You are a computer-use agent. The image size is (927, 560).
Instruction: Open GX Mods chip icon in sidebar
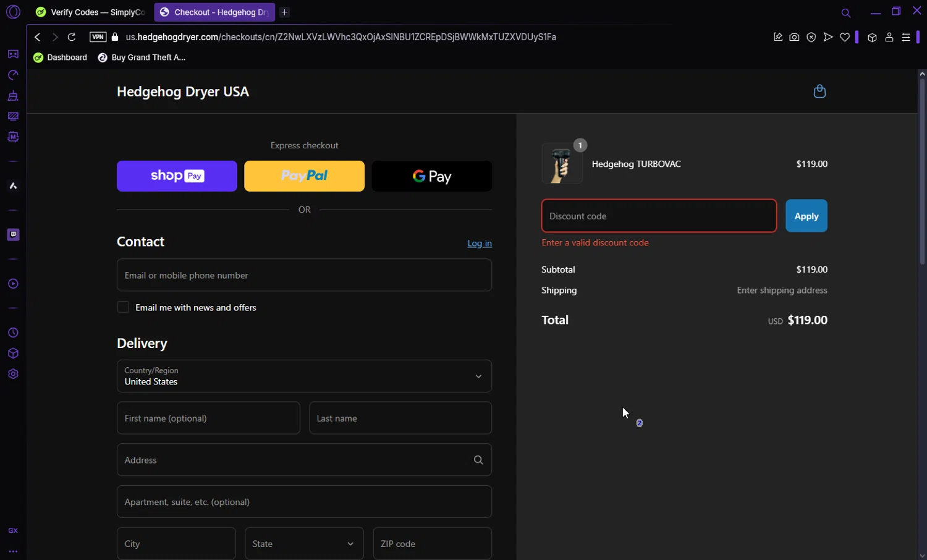coord(13,137)
